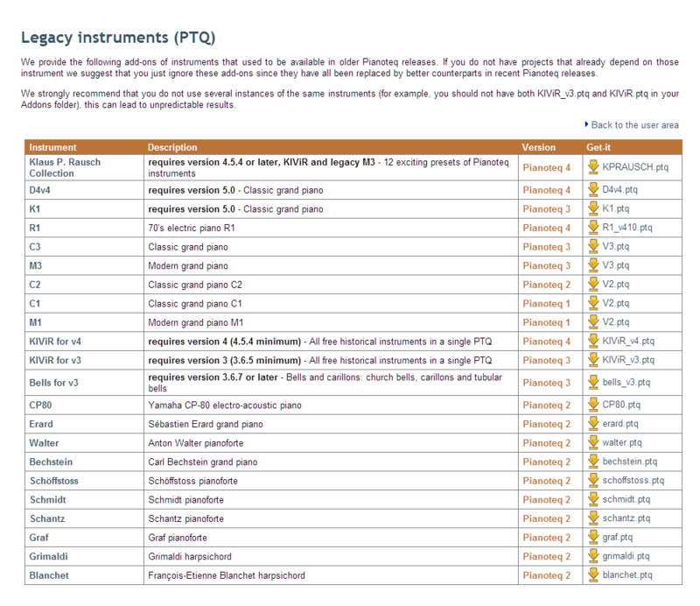Open the schoffstoss.ptq link
700x606 pixels.
coord(633,481)
